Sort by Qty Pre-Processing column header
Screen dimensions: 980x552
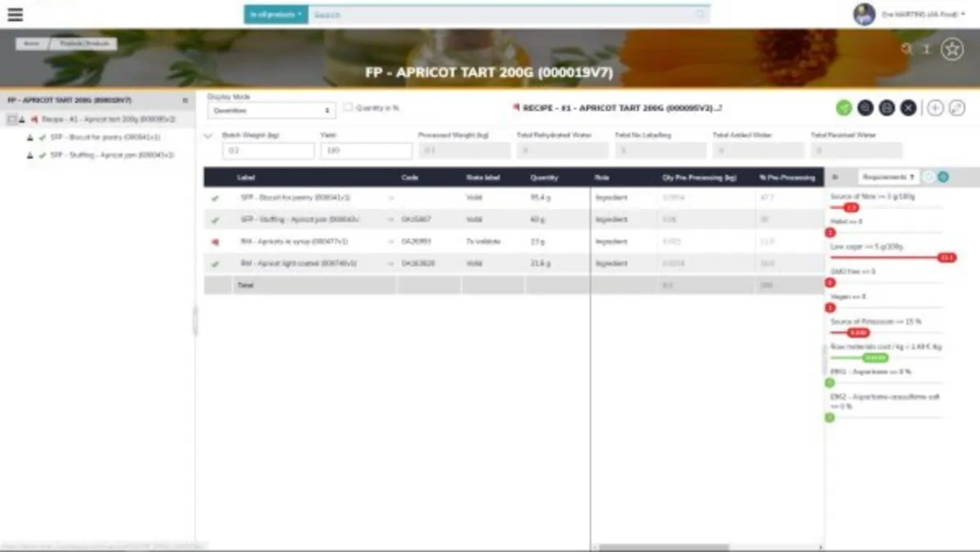[700, 177]
